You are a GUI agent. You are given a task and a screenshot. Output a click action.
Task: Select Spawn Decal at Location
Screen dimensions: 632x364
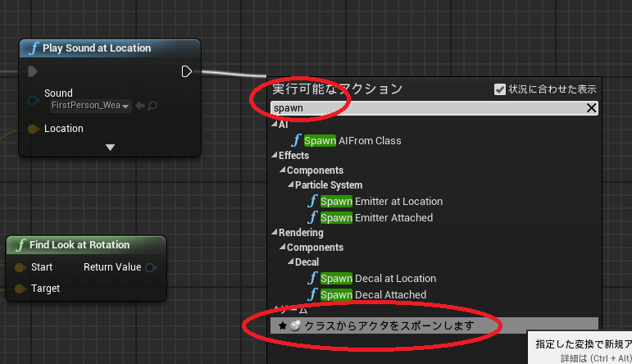[378, 279]
